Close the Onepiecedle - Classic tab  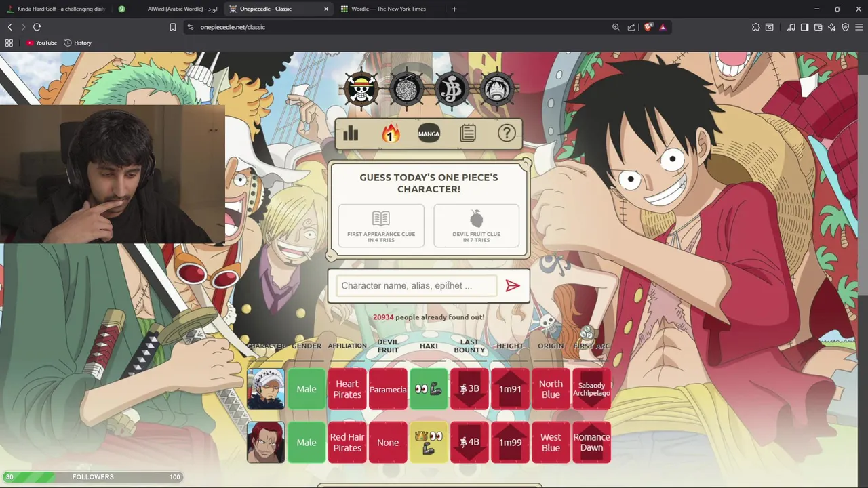[x=326, y=9]
